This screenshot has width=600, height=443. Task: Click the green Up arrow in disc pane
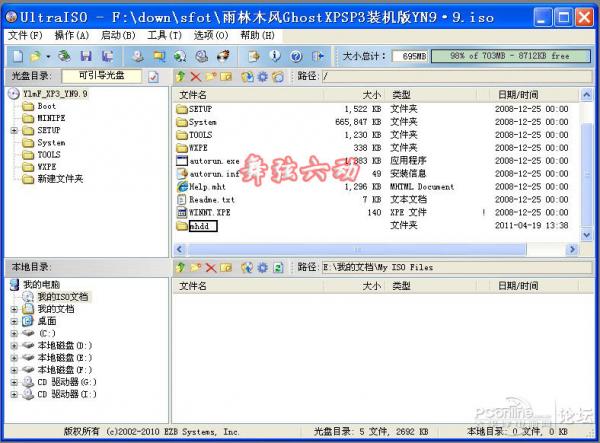pos(181,77)
